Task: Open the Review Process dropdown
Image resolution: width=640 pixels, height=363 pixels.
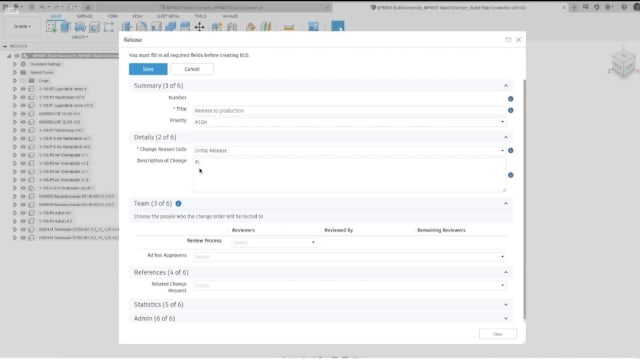Action: [274, 242]
